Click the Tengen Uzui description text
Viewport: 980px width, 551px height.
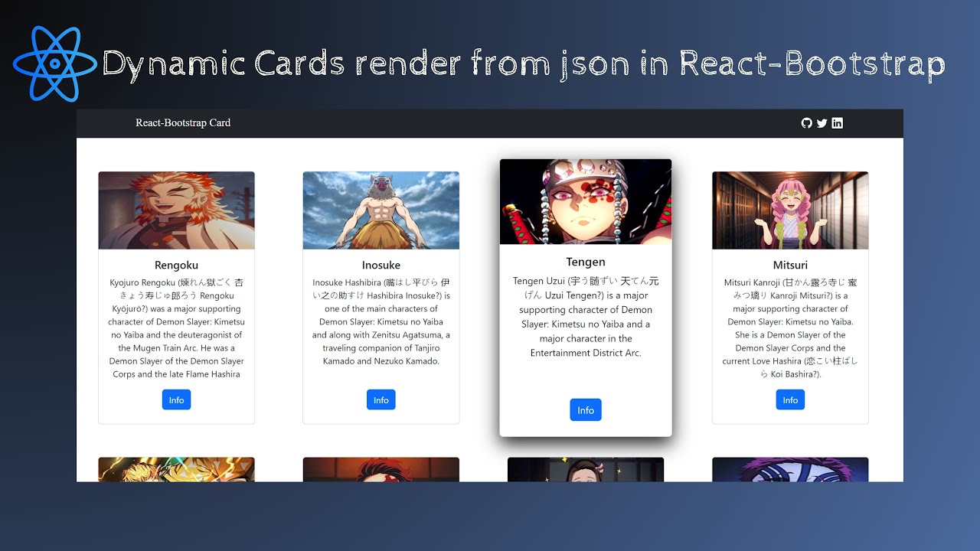pyautogui.click(x=586, y=317)
